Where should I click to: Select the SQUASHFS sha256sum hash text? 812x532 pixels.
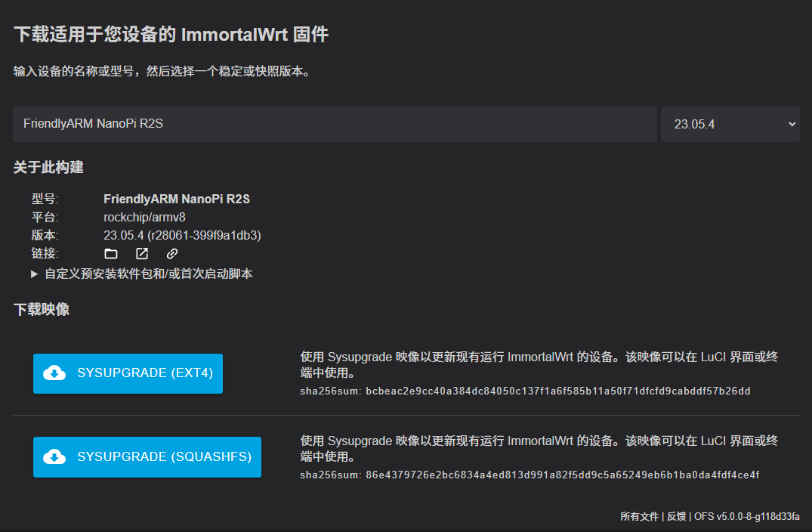pos(563,475)
